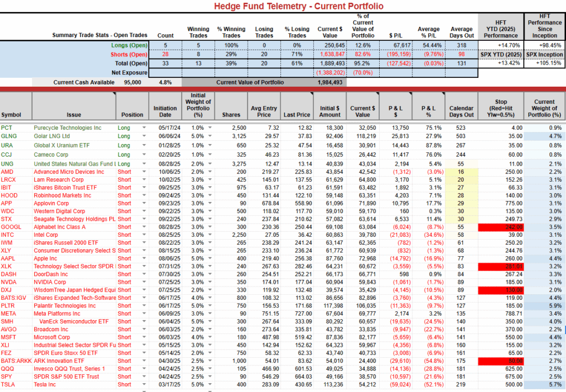Select the Current Value of Portfolio amount 1,984,493
This screenshot has width=566, height=392.
pyautogui.click(x=330, y=82)
